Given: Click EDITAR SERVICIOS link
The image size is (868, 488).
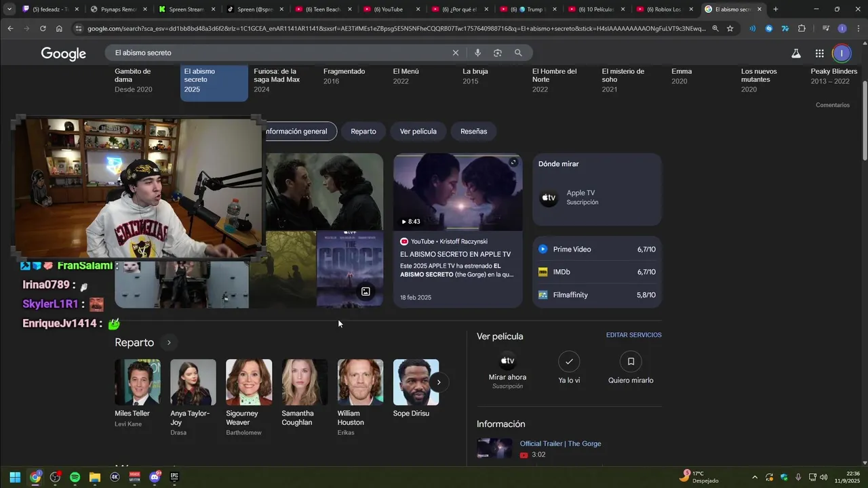Looking at the screenshot, I should (x=634, y=335).
